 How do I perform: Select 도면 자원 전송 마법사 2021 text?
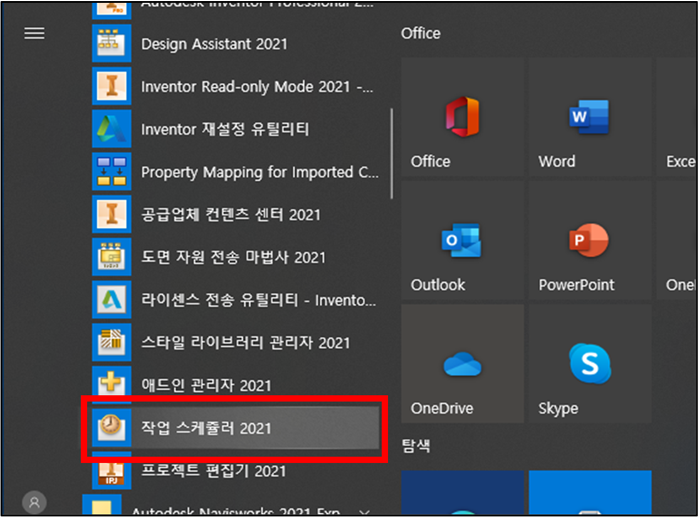click(233, 257)
